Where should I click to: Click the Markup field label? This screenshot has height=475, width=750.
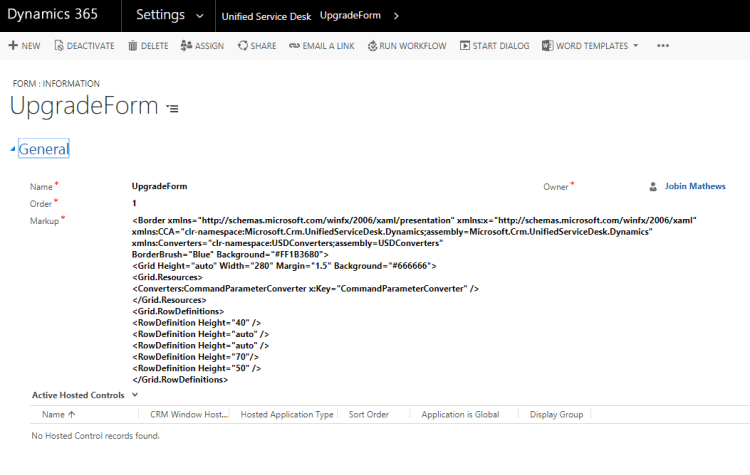(x=44, y=221)
